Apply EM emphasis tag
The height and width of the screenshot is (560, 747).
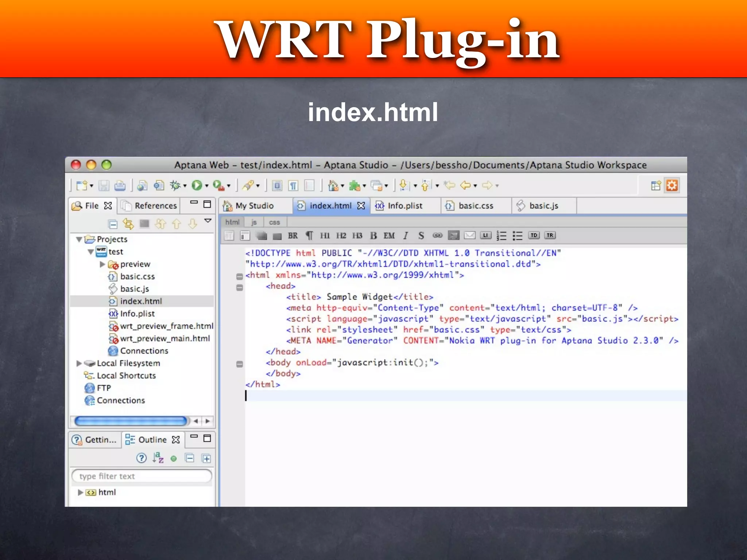tap(389, 236)
